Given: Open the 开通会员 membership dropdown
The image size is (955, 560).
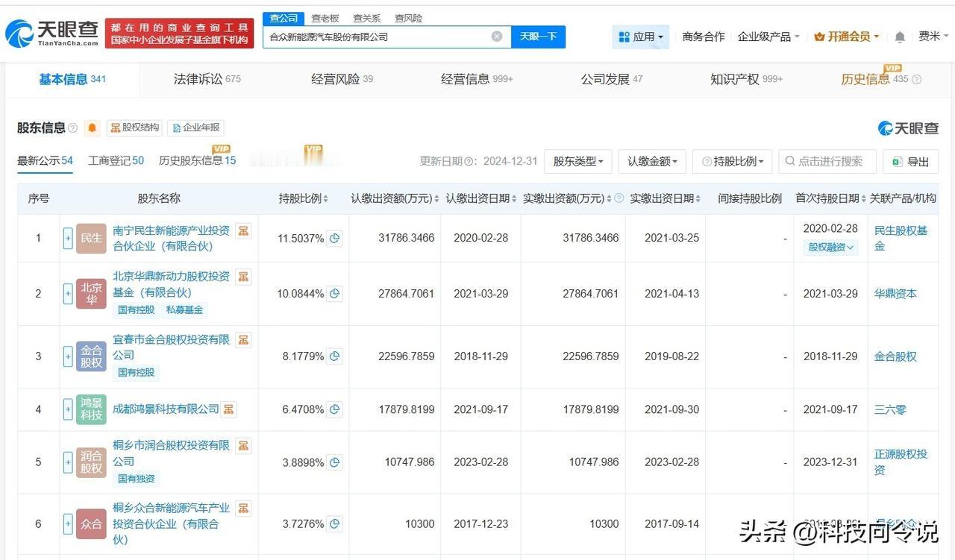Looking at the screenshot, I should pyautogui.click(x=847, y=37).
